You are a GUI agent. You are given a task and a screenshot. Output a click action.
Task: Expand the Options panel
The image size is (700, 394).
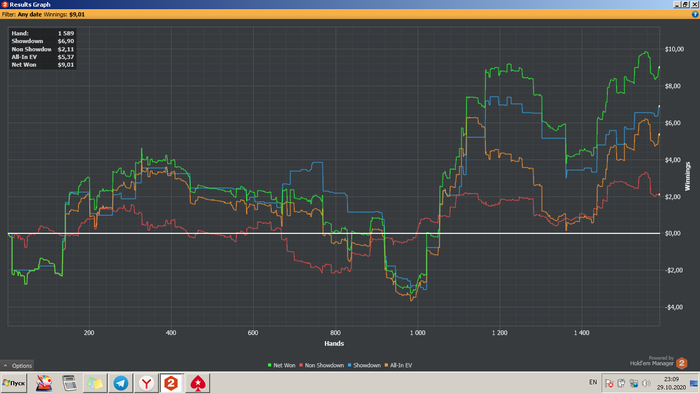coord(17,365)
